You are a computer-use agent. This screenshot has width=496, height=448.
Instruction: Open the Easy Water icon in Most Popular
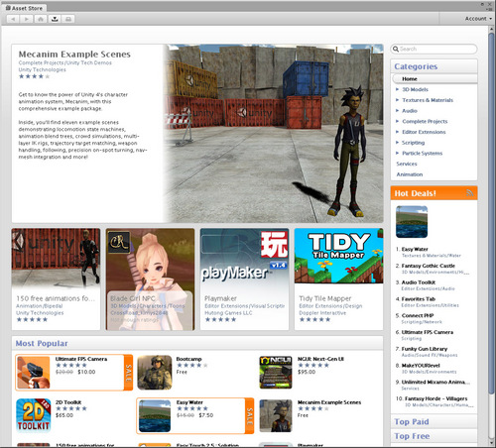point(155,416)
